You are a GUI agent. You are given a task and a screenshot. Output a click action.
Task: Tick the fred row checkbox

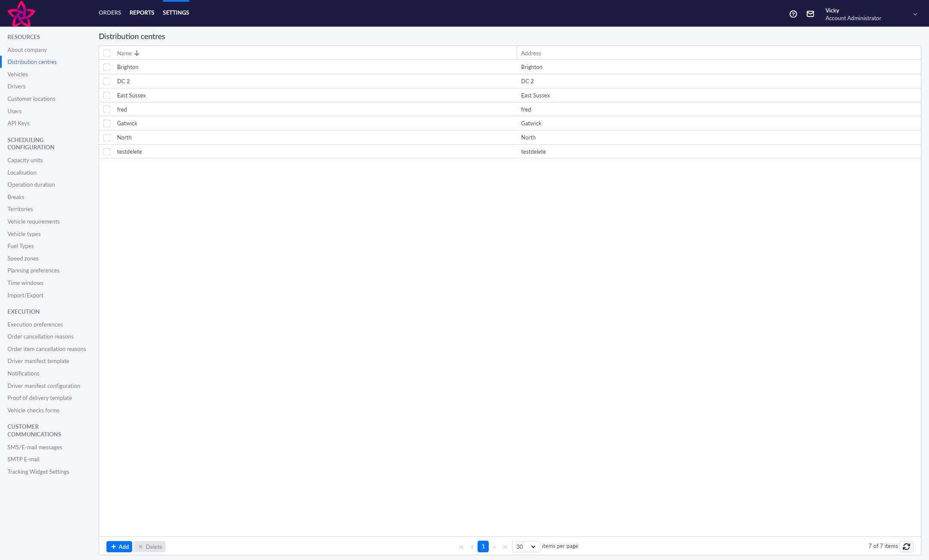[x=107, y=109]
